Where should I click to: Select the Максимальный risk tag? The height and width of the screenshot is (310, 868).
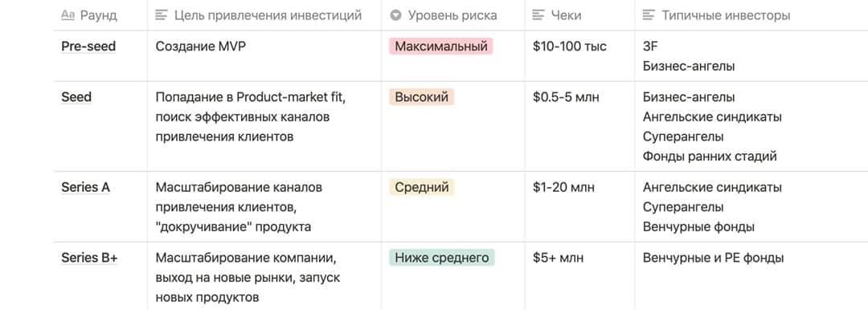440,46
